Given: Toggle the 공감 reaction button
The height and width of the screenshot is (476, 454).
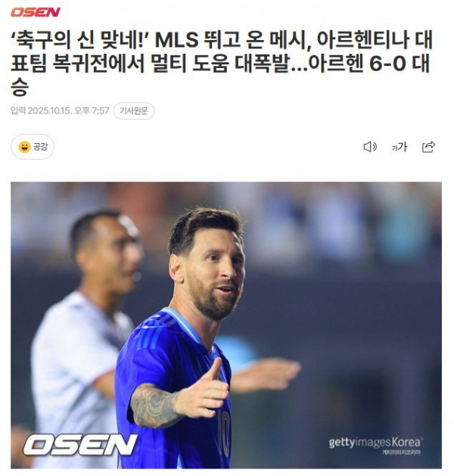Looking at the screenshot, I should click(x=33, y=147).
